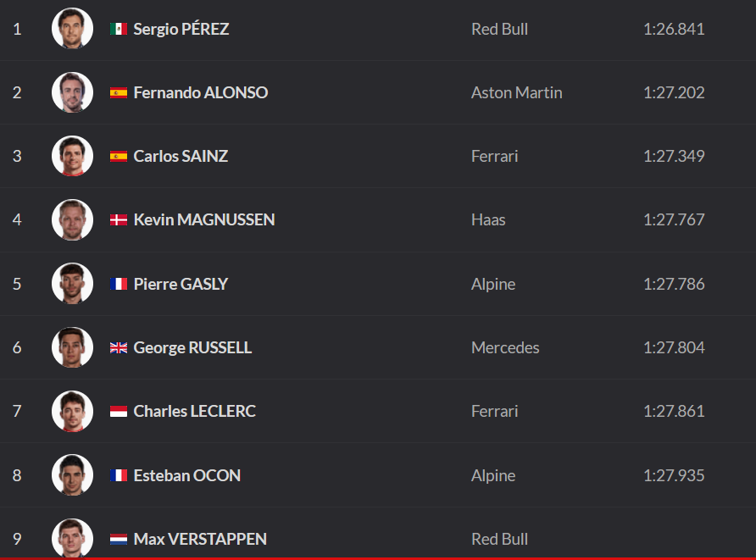Click the Dutch flag beside Verstappen
Viewport: 756px width, 560px height.
pos(119,539)
